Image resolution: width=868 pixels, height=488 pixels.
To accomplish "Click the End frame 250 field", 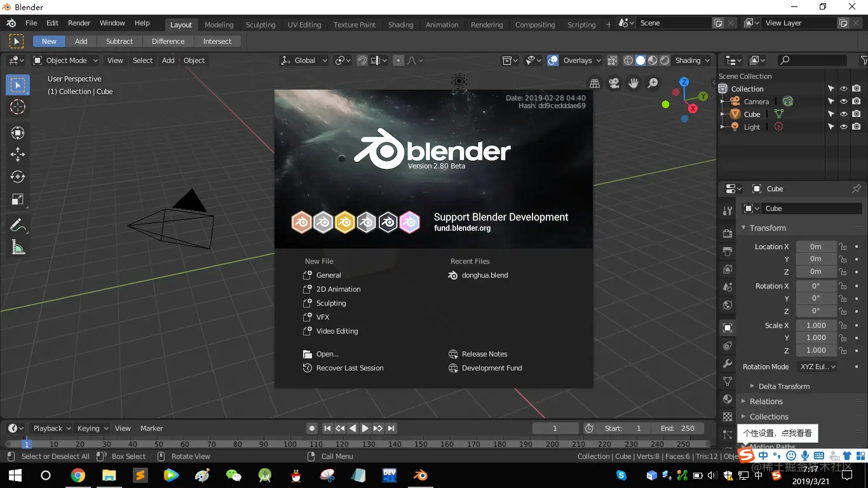I will click(x=677, y=428).
